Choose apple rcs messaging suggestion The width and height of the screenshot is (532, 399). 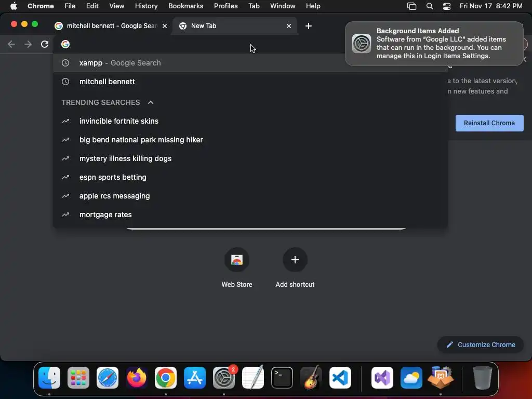pyautogui.click(x=250, y=196)
